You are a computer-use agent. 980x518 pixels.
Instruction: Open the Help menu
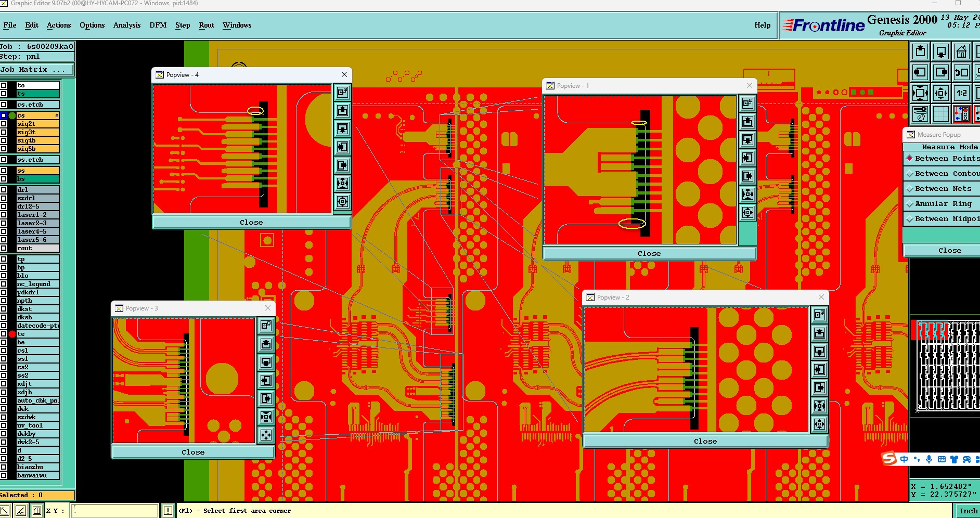click(x=763, y=25)
